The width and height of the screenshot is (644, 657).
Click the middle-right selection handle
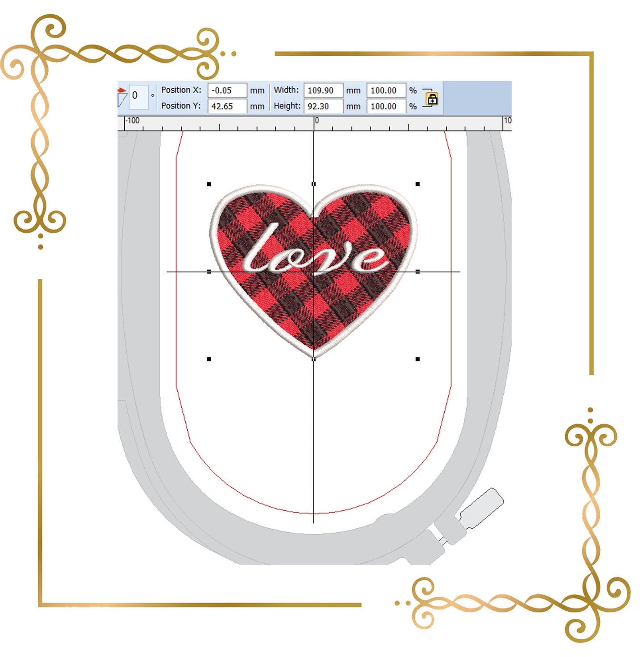418,271
